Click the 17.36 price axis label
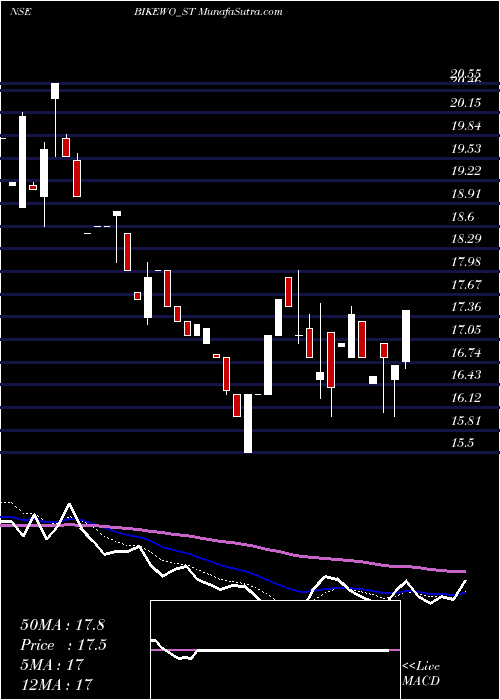 click(465, 307)
